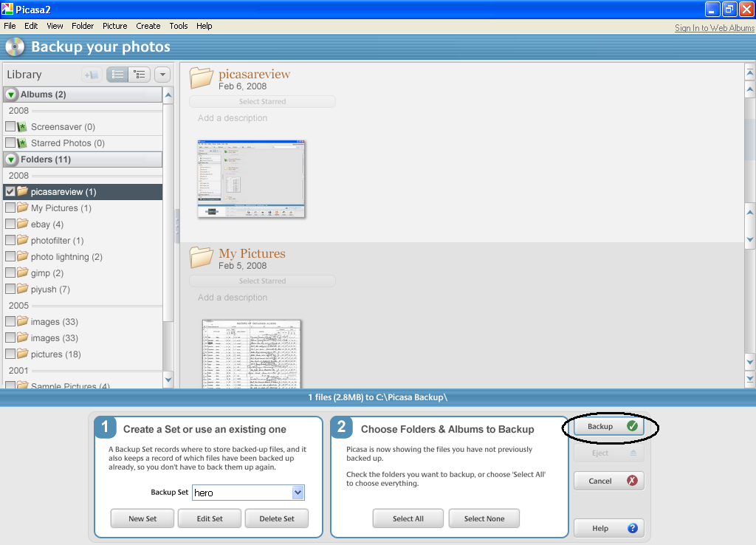Open the Picture menu
Screen dimensions: 756x545
coord(114,26)
